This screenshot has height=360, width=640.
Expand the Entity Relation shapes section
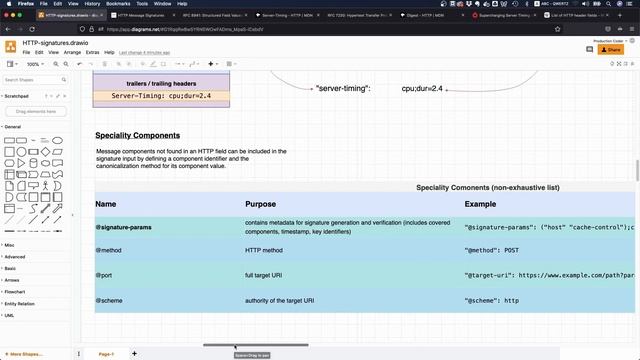click(x=19, y=304)
